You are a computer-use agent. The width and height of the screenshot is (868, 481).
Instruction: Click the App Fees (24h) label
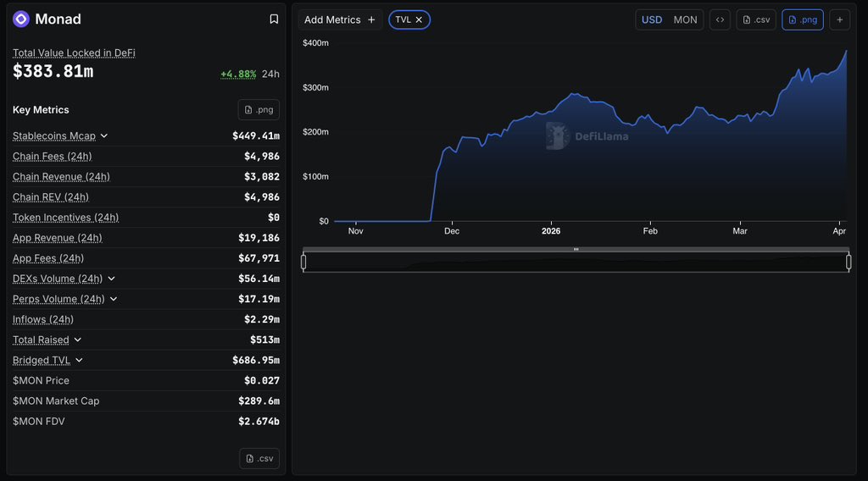[x=48, y=259]
